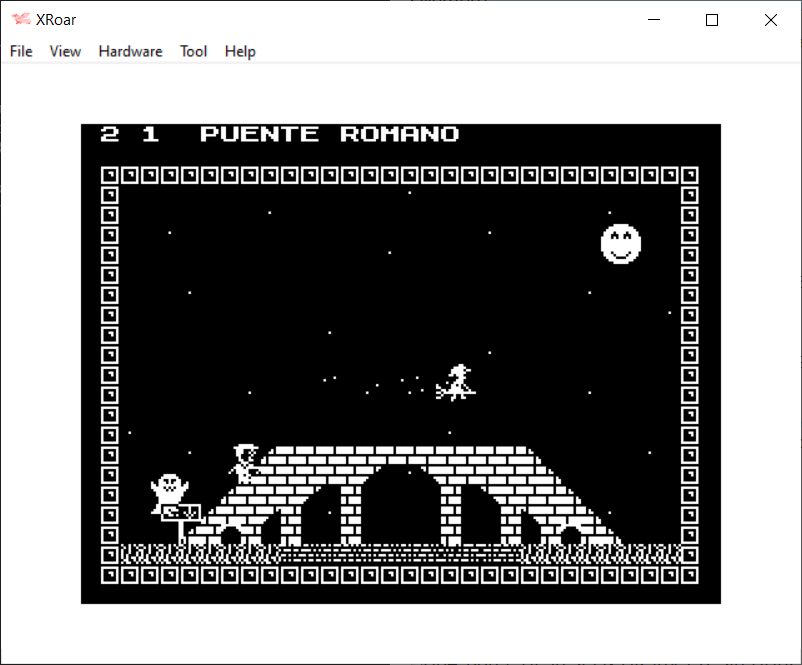The width and height of the screenshot is (802, 665).
Task: Click the top-left corner tile of the border
Action: click(110, 175)
